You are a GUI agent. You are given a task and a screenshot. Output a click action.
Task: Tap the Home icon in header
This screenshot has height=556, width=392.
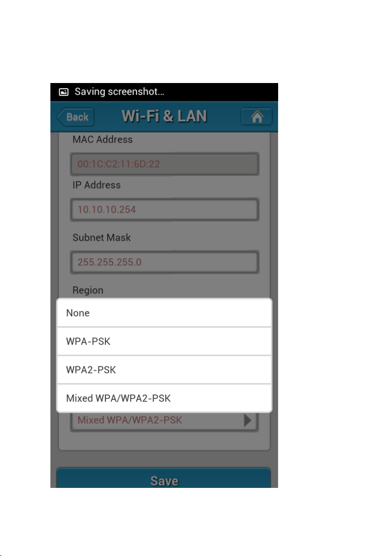[x=257, y=117]
